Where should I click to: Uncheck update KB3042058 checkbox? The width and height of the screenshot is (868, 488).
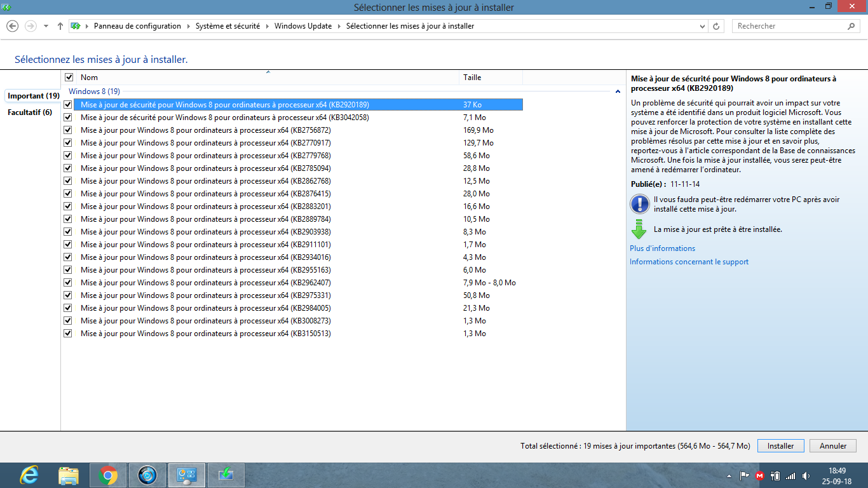68,117
